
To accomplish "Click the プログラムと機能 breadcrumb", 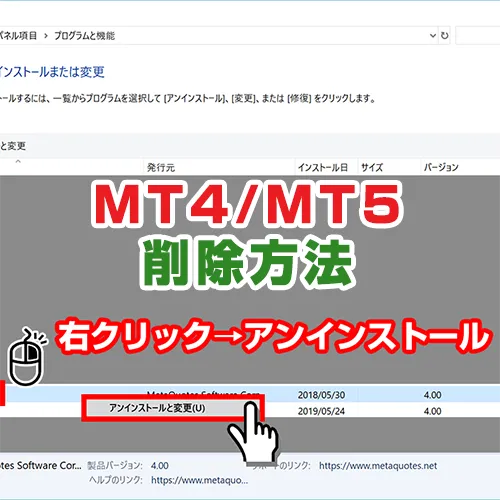I will point(84,36).
